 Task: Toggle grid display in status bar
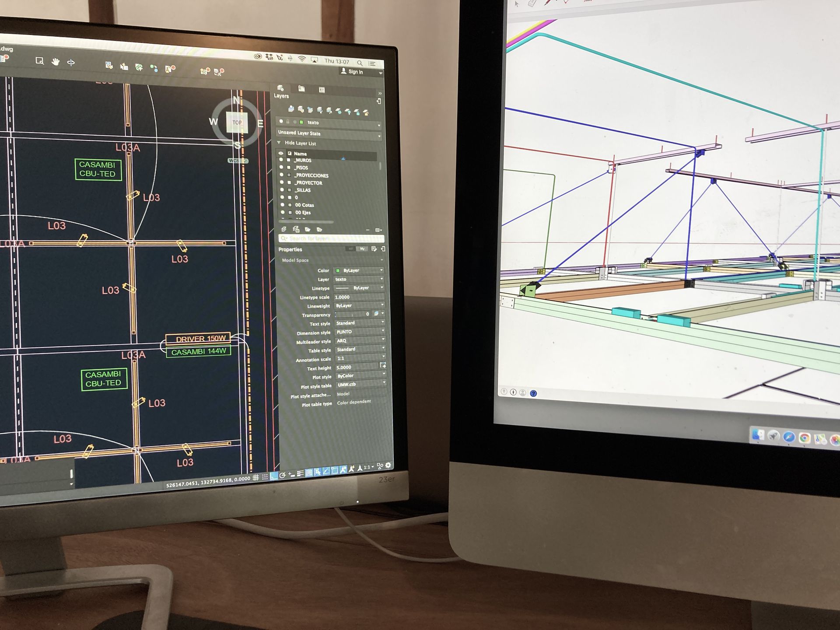[x=255, y=478]
